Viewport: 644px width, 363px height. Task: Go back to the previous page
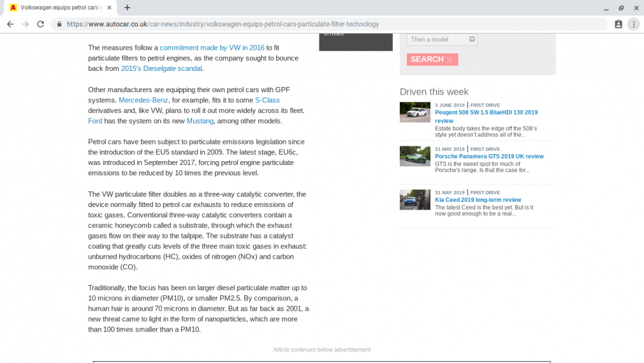[10, 25]
